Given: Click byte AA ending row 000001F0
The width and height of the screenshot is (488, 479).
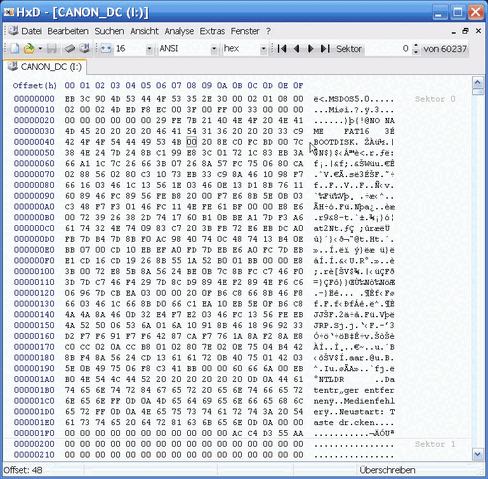Looking at the screenshot, I should 298,433.
